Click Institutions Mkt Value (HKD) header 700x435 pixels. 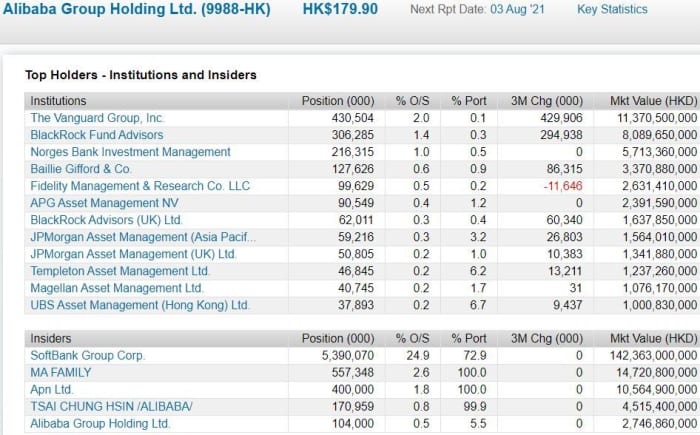[654, 101]
